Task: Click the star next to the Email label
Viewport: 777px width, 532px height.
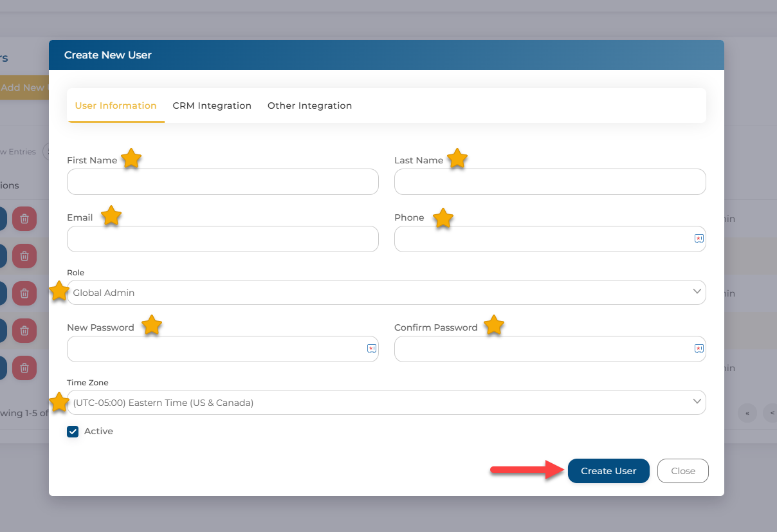Action: 111,216
